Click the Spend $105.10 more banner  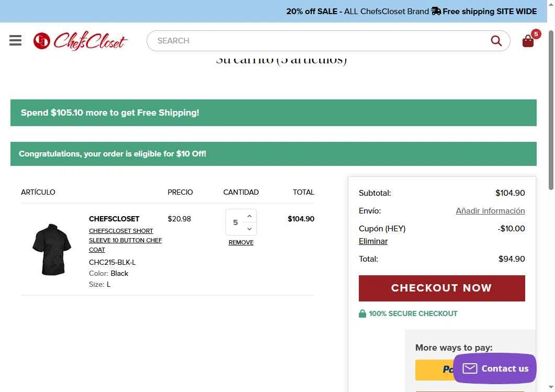pos(273,113)
